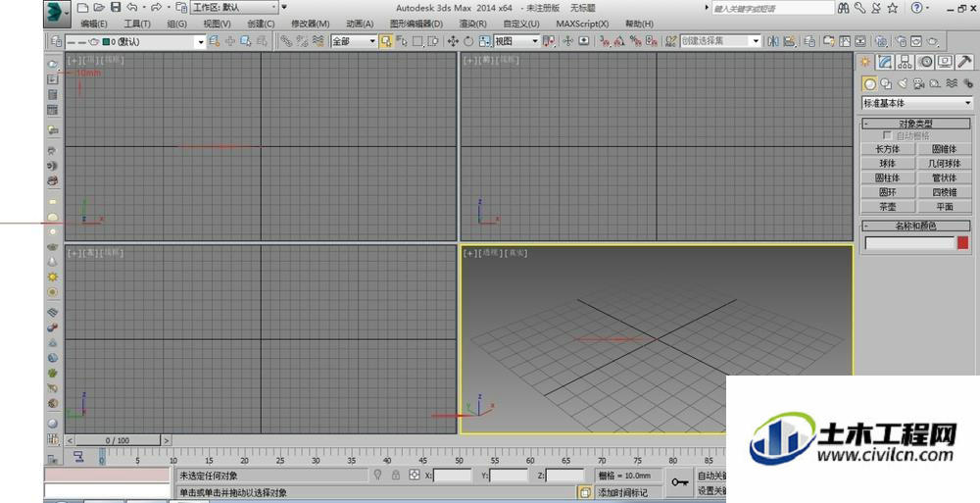Screen dimensions: 980x503
Task: Enable the 自动栅格 checkbox
Action: 887,135
